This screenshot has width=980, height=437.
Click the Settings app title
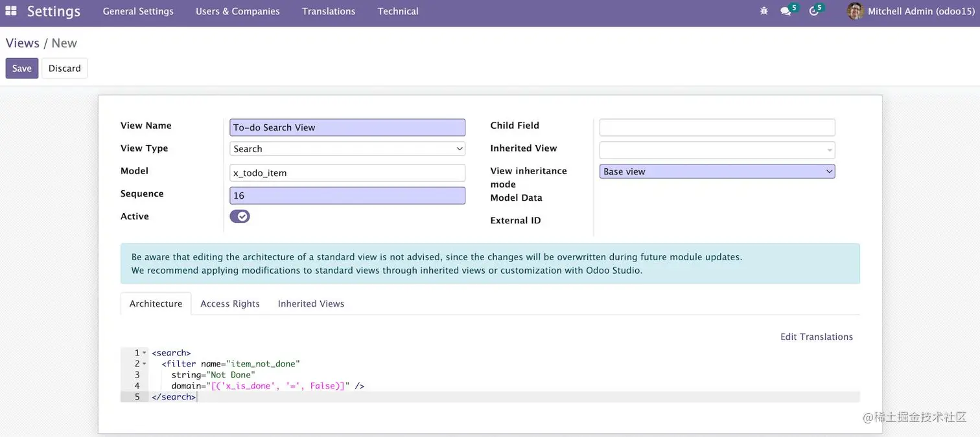(x=54, y=11)
